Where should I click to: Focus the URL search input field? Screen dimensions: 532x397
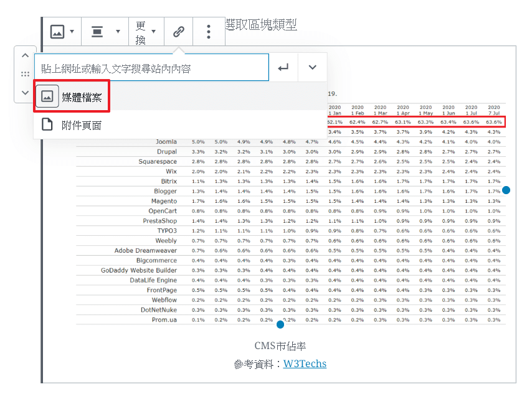tap(151, 67)
